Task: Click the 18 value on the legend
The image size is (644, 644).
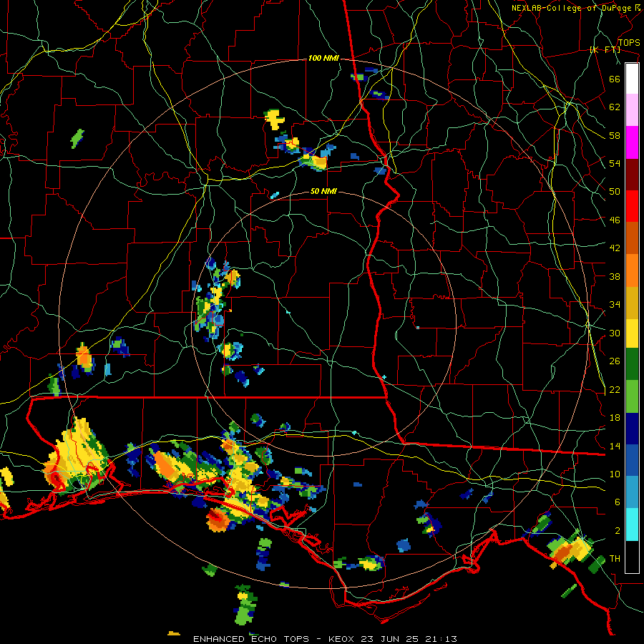Action: click(x=615, y=418)
